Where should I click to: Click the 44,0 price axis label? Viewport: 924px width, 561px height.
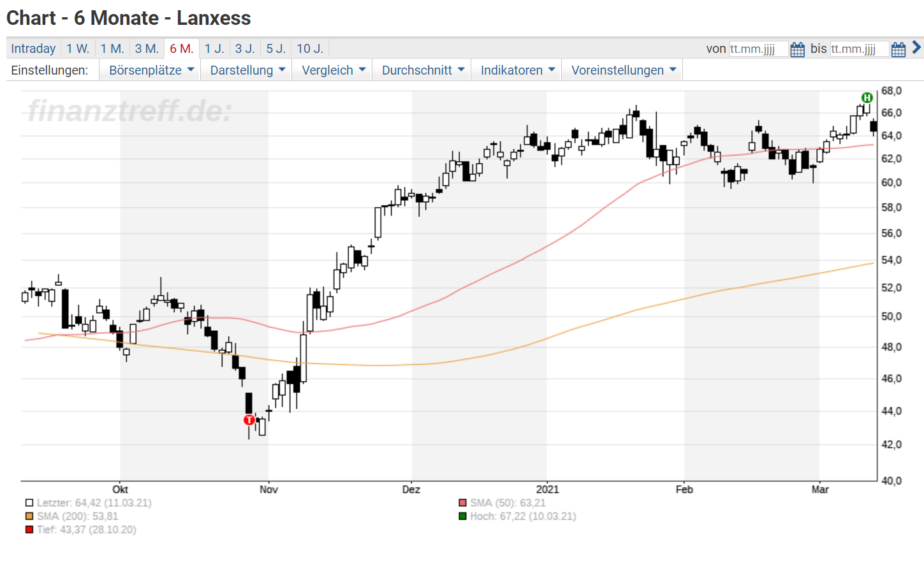point(891,411)
